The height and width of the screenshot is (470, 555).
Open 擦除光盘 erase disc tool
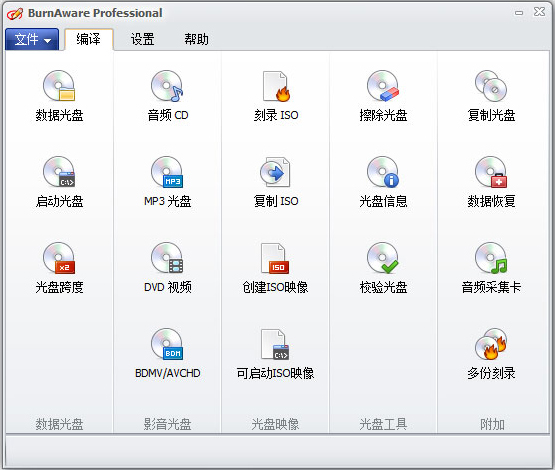(383, 96)
